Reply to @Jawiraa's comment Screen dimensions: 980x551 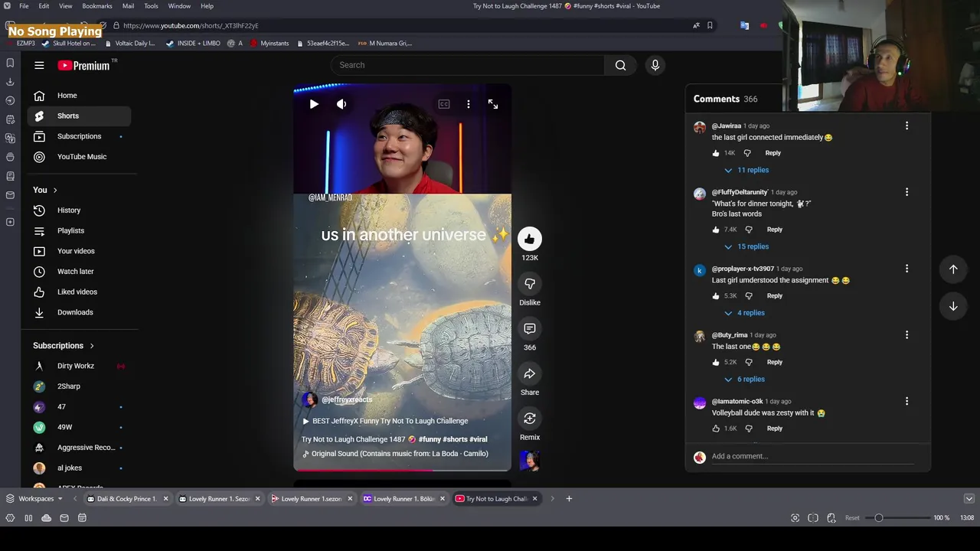point(773,153)
